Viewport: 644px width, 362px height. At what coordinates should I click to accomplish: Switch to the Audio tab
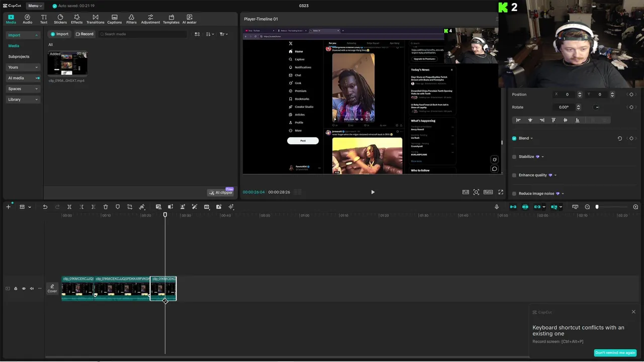27,19
